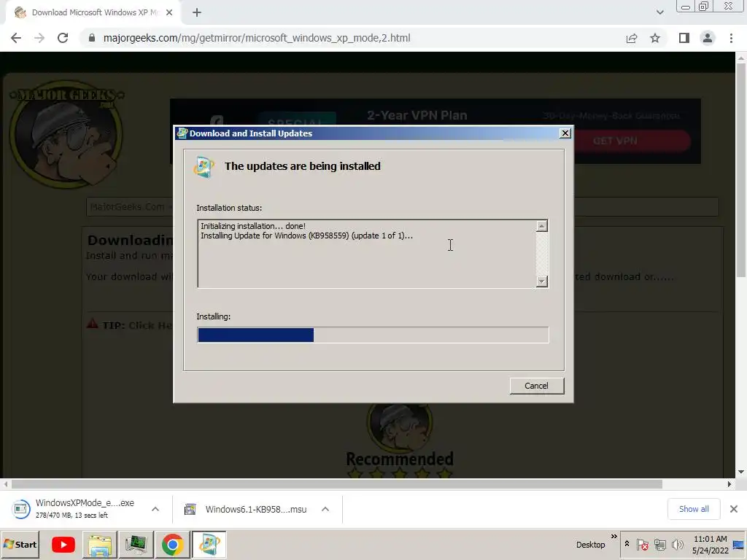Image resolution: width=747 pixels, height=560 pixels.
Task: Click the MajorGeeks.Com breadcrumb link
Action: point(127,206)
